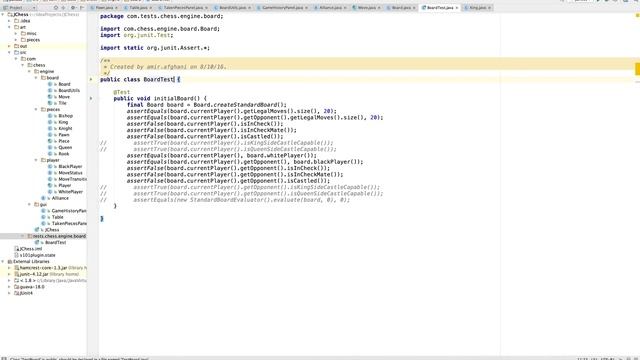Select the Move class file icon

tap(50, 97)
